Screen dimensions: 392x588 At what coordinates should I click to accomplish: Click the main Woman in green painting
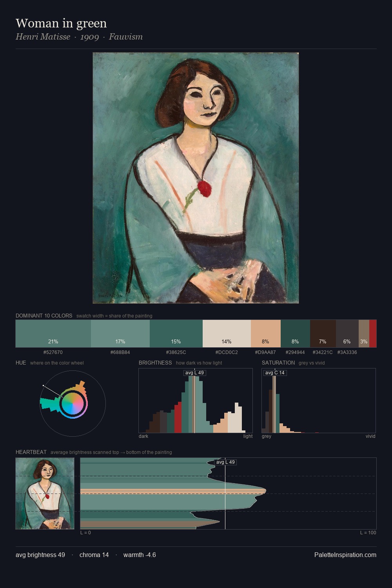pos(196,178)
